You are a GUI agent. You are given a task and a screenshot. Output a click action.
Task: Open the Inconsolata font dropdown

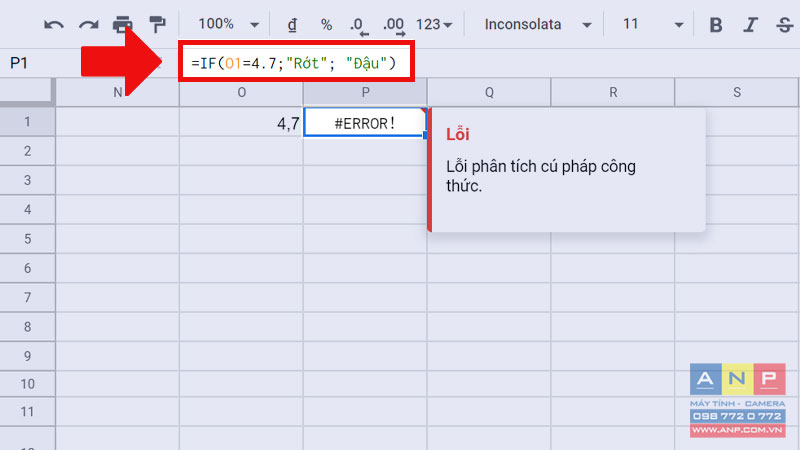(538, 24)
